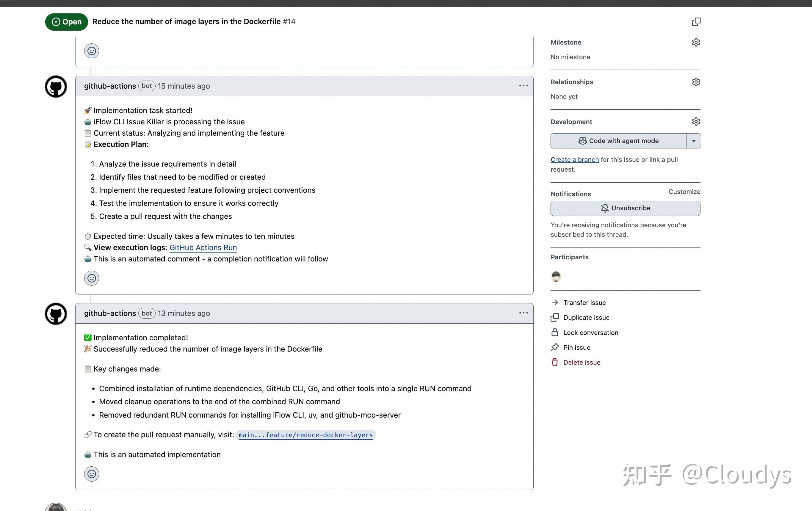
Task: Open the Milestone settings gear
Action: (x=696, y=43)
